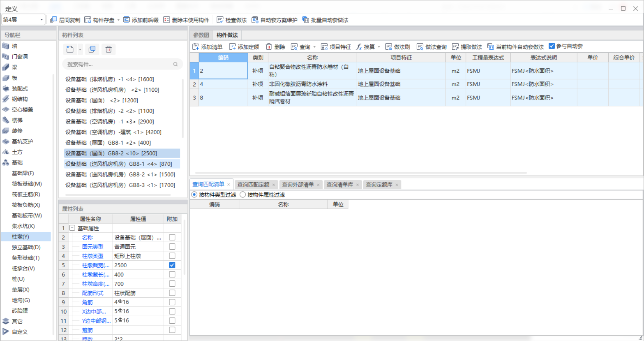This screenshot has height=341, width=644.
Task: Click inside the 搜索构件 search field
Action: click(x=117, y=64)
